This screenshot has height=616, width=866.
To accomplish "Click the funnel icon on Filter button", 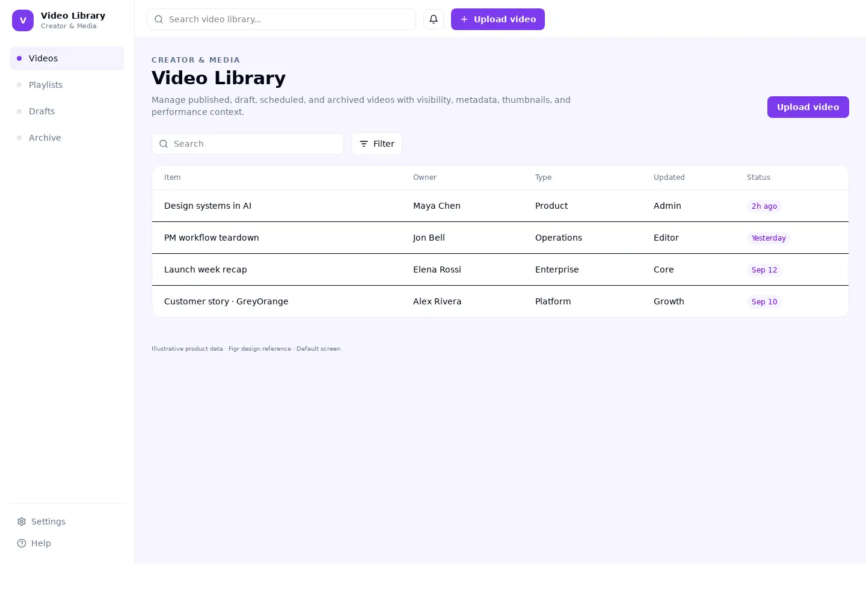I will (x=364, y=144).
